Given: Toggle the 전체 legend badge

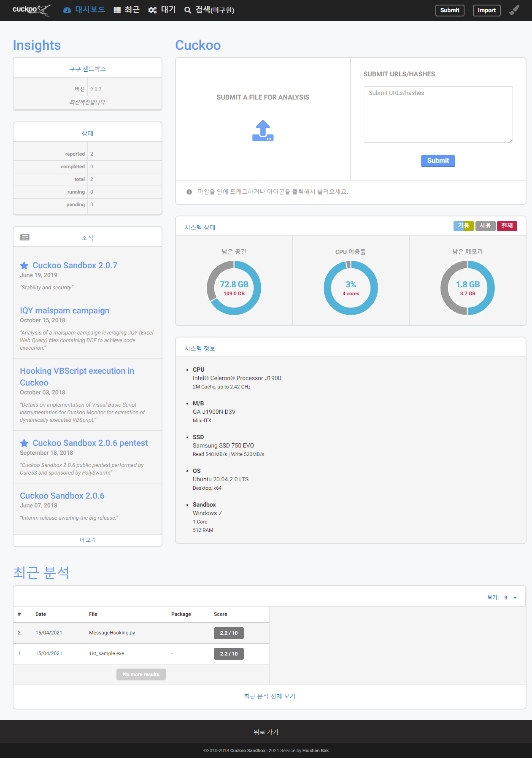Looking at the screenshot, I should [507, 226].
